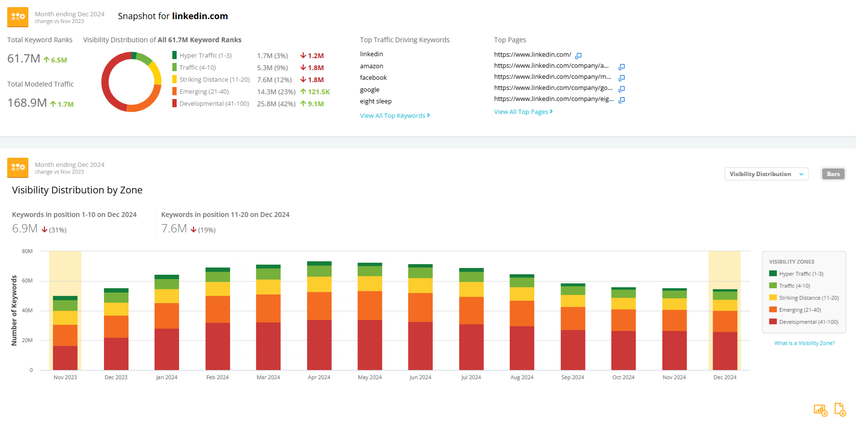
Task: Click green Hyper Traffic swatch in donut legend
Action: (x=175, y=55)
